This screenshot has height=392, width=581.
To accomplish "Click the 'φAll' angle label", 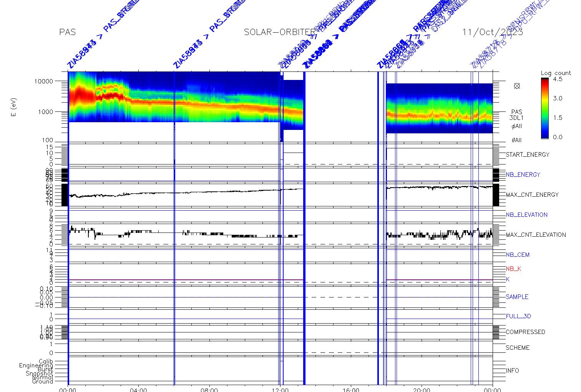I will click(x=516, y=126).
